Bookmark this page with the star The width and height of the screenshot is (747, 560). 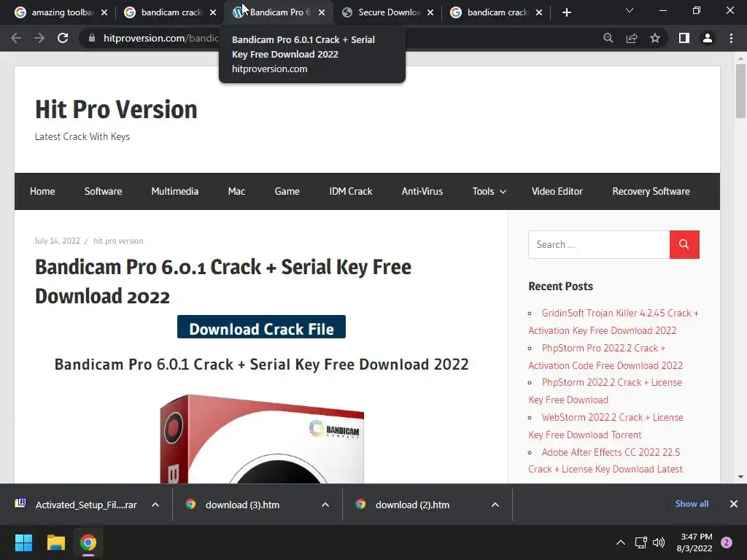point(655,38)
